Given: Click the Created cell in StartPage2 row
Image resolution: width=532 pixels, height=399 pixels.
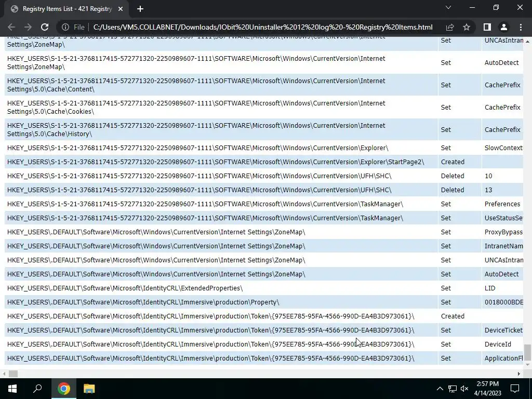Looking at the screenshot, I should (x=453, y=162).
